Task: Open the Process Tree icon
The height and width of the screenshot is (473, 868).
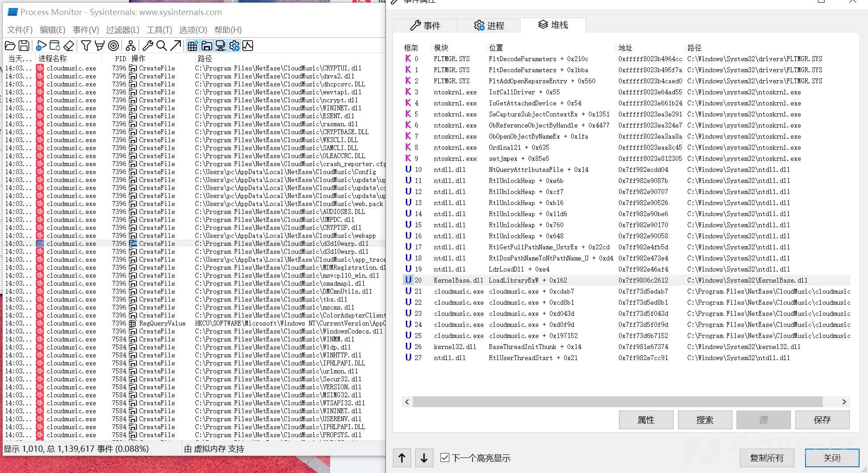Action: [131, 46]
